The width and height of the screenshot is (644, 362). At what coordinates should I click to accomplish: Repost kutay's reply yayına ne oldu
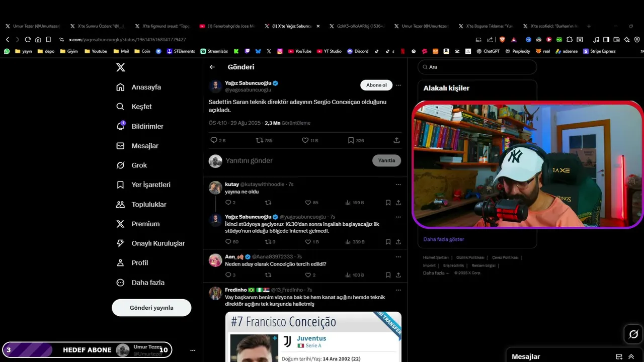pos(268,203)
